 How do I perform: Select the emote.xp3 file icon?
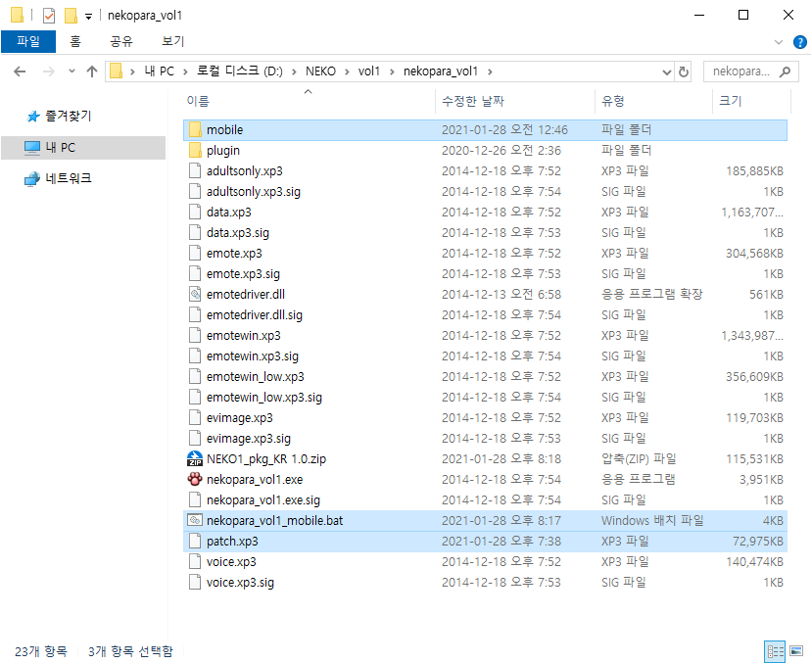[195, 254]
